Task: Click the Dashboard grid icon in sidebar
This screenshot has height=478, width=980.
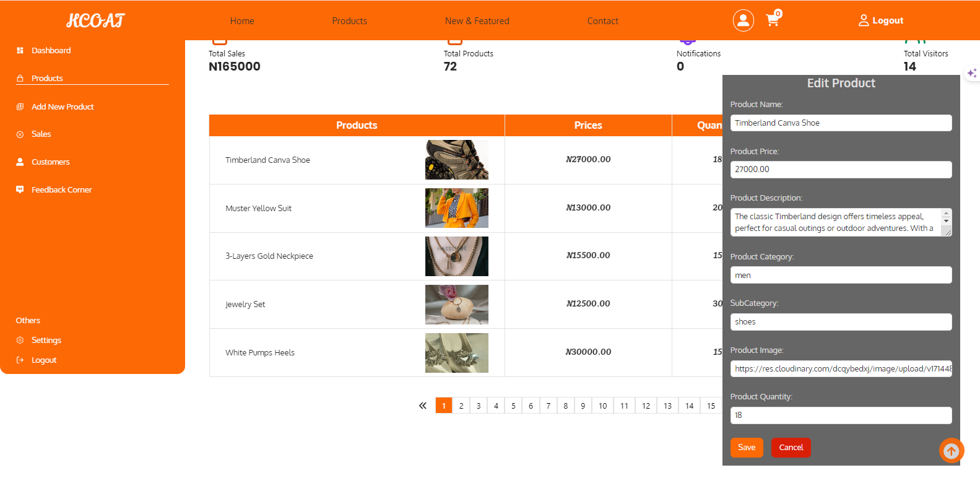Action: tap(20, 50)
